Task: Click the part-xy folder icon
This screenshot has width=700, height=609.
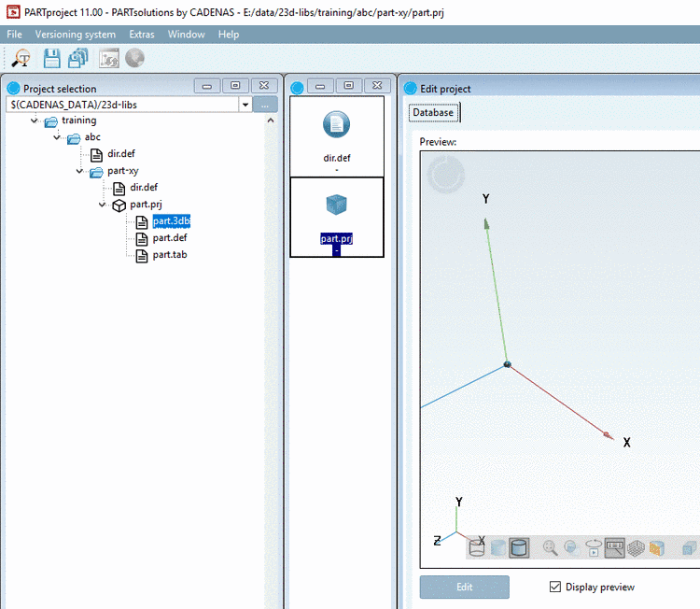Action: click(x=96, y=172)
